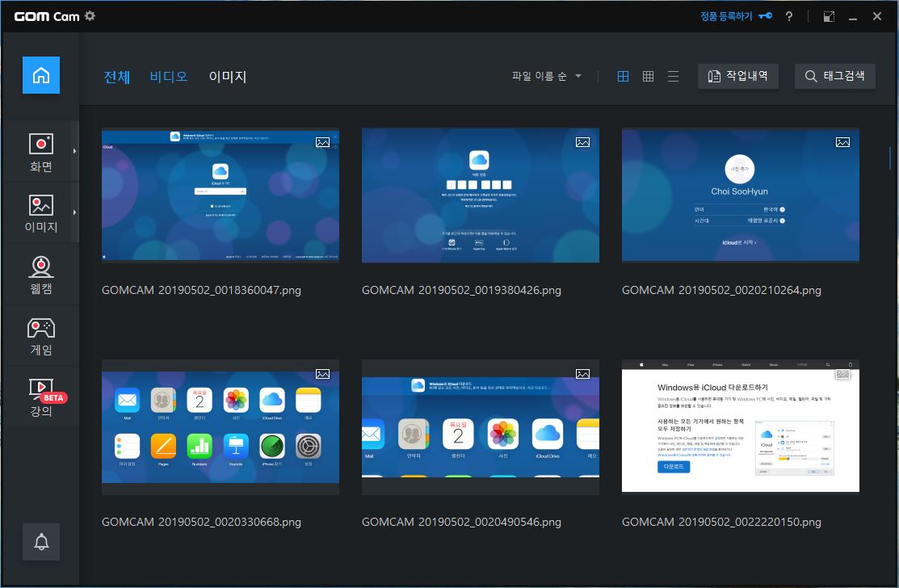Click the GOM Cam logo
Viewport: 899px width, 588px height.
(x=47, y=16)
